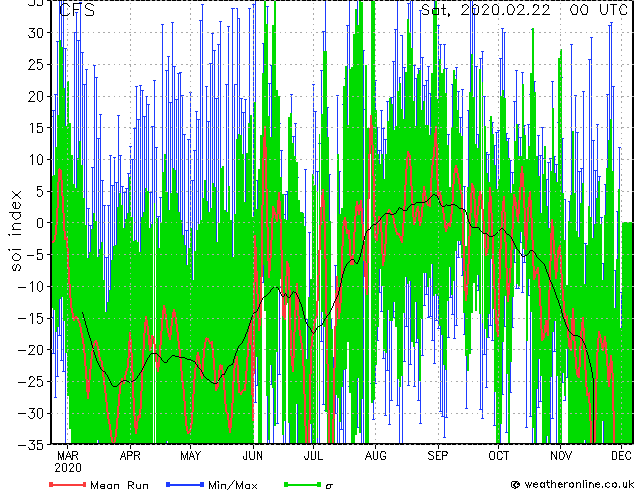This screenshot has height=490, width=634.
Task: Click the green sigma legend line
Action: click(302, 484)
